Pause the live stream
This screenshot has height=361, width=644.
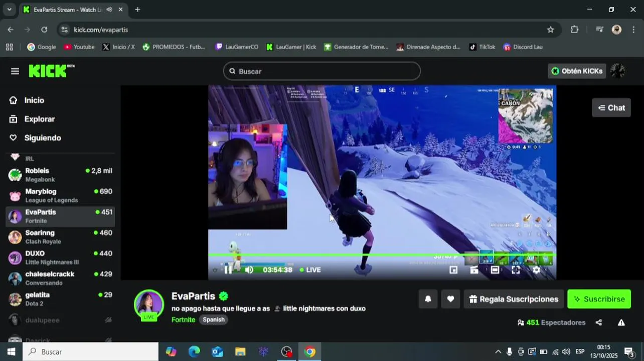228,270
